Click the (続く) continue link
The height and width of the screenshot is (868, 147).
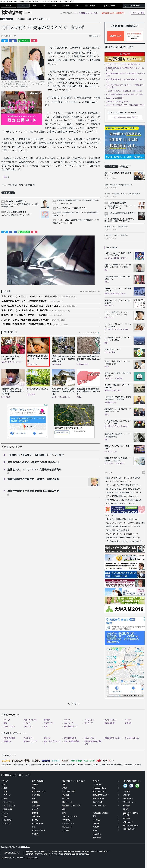click(6, 177)
